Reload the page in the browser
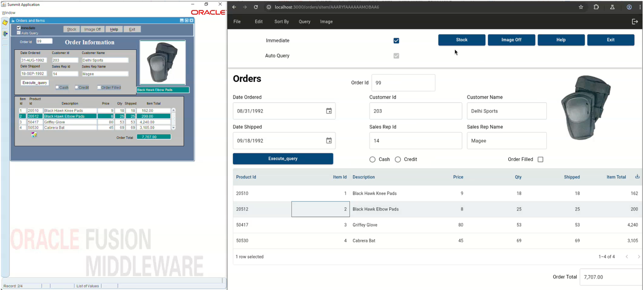The image size is (644, 290). click(256, 7)
